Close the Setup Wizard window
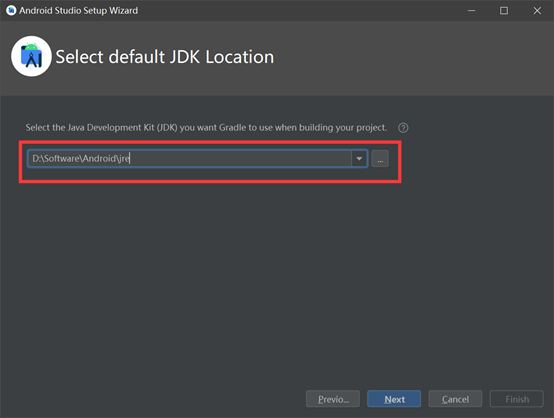 tap(537, 11)
